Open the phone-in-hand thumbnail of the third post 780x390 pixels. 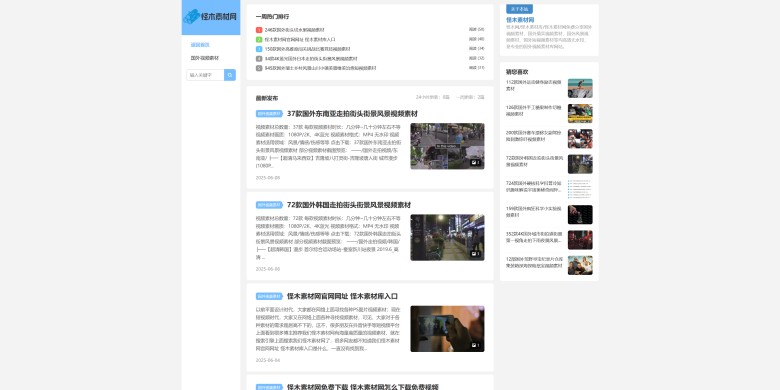447,329
